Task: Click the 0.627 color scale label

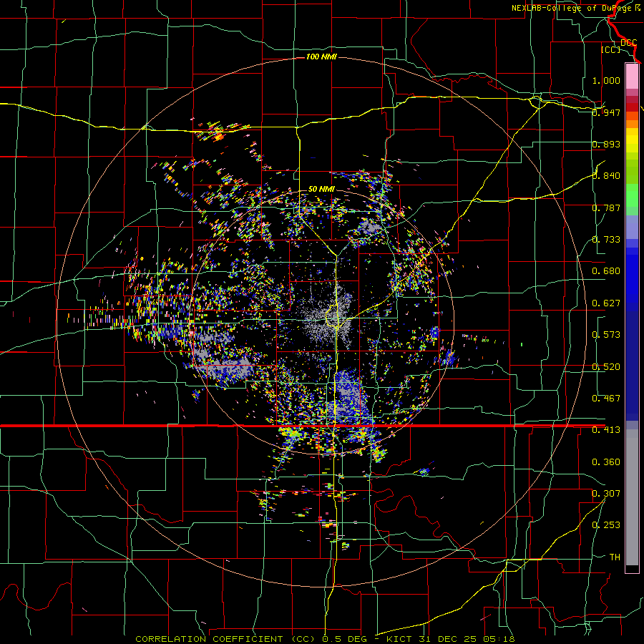Action: pyautogui.click(x=606, y=303)
